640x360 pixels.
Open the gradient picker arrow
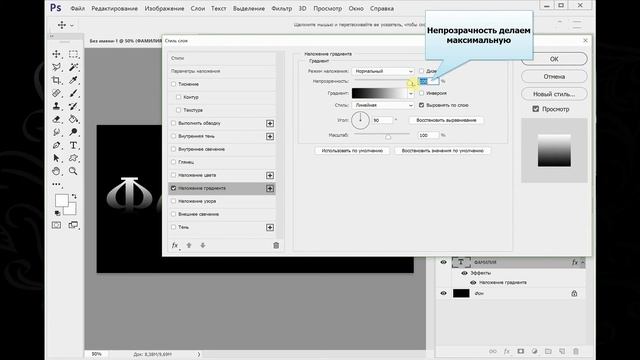click(411, 93)
